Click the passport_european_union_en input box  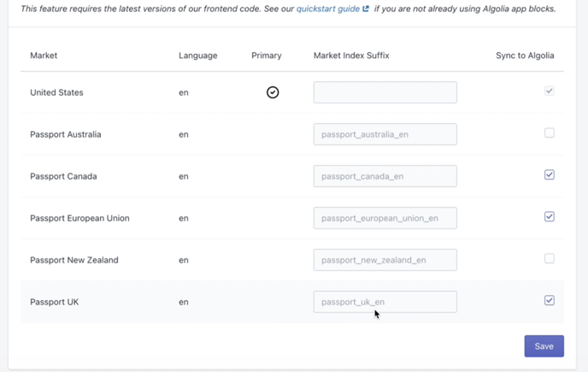[385, 218]
